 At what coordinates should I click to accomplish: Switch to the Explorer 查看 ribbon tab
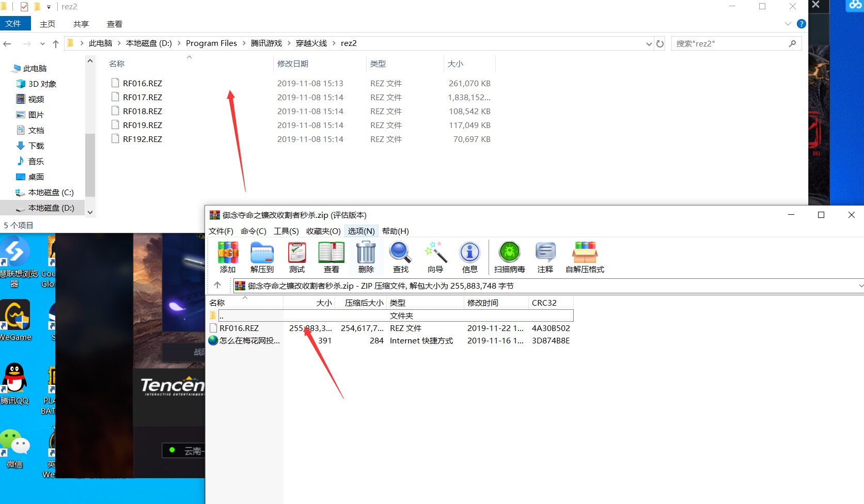tap(114, 24)
